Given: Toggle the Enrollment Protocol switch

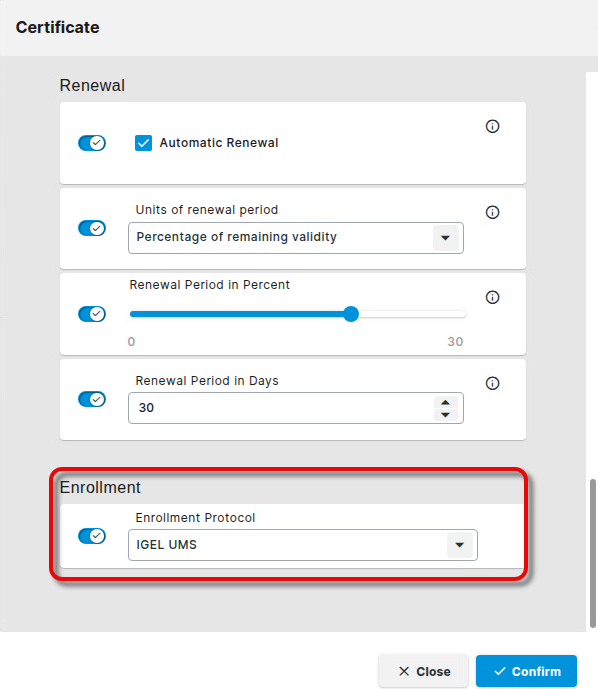Looking at the screenshot, I should [92, 536].
